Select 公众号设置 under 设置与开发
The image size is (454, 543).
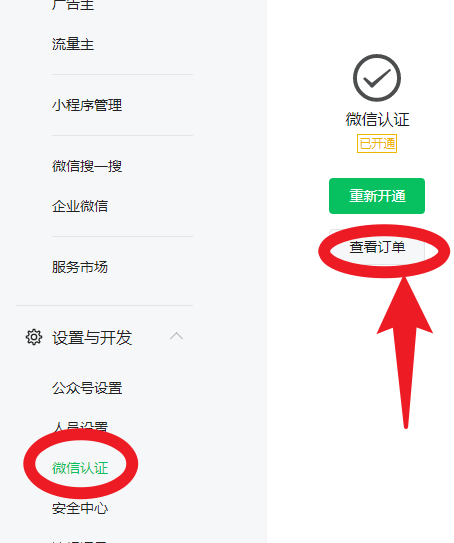point(87,388)
